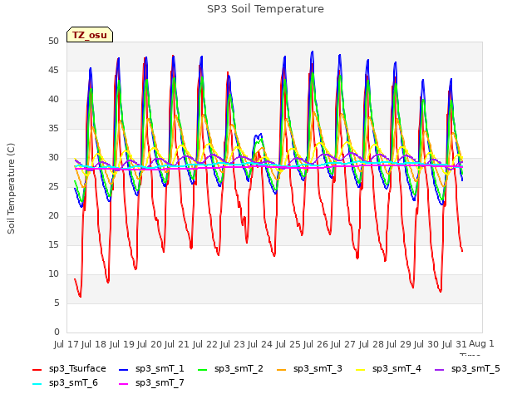This screenshot has width=532, height=399.
Task: Click the 10 tick on y-axis
Action: pyautogui.click(x=53, y=274)
